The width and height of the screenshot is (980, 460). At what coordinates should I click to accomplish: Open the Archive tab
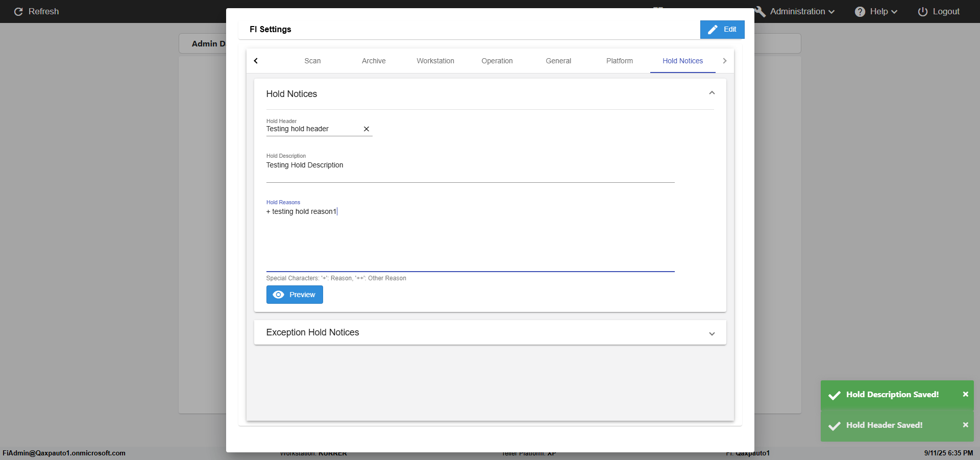374,61
